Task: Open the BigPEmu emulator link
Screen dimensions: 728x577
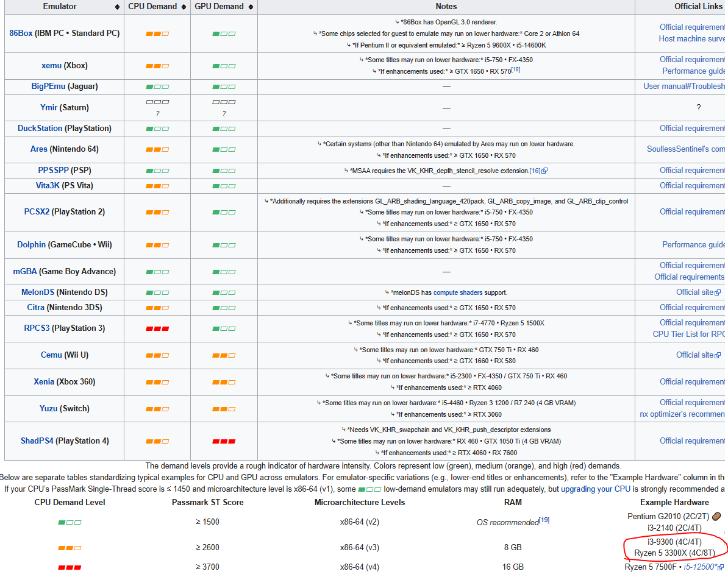Action: 48,87
